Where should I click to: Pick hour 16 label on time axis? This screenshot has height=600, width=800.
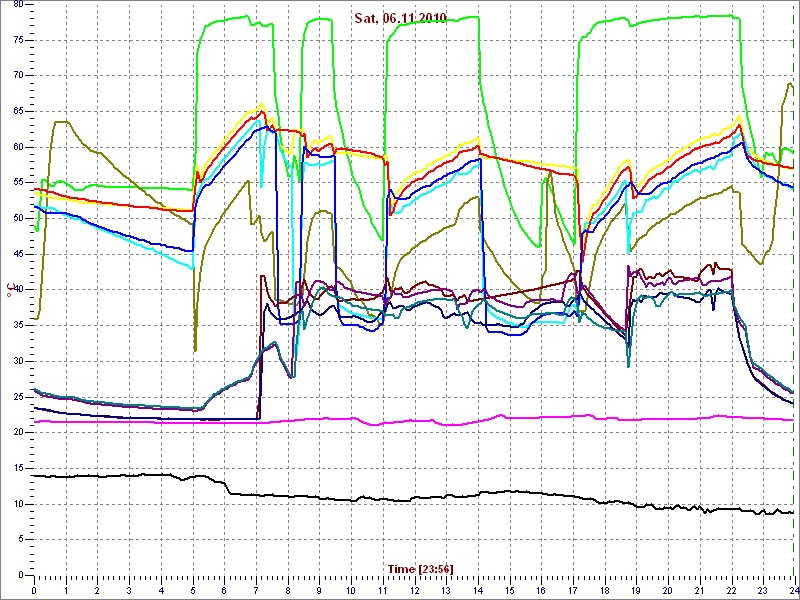click(541, 589)
